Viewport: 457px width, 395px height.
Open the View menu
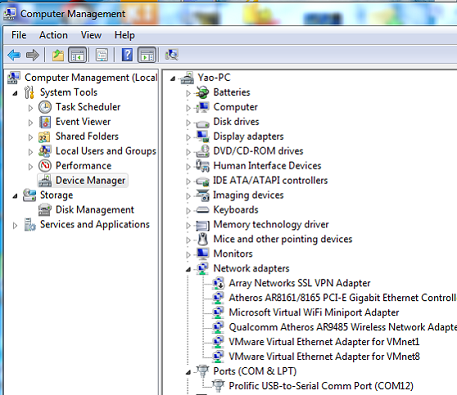[x=91, y=35]
